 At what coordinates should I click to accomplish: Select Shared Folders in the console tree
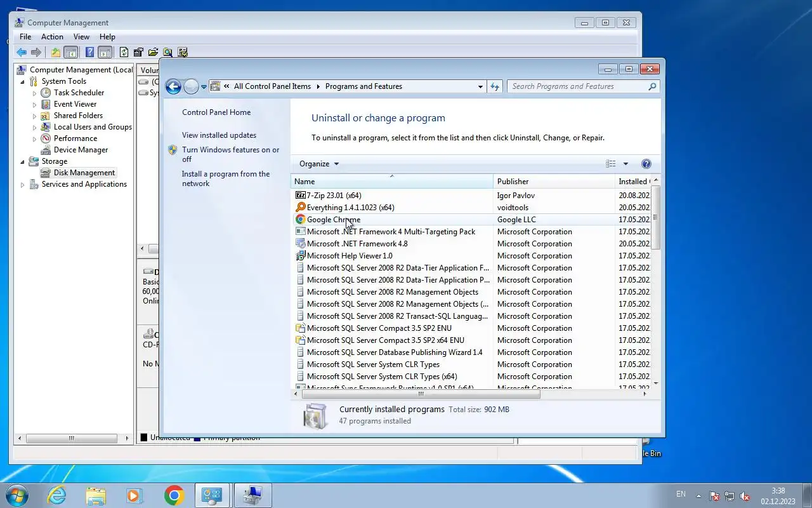coord(78,116)
